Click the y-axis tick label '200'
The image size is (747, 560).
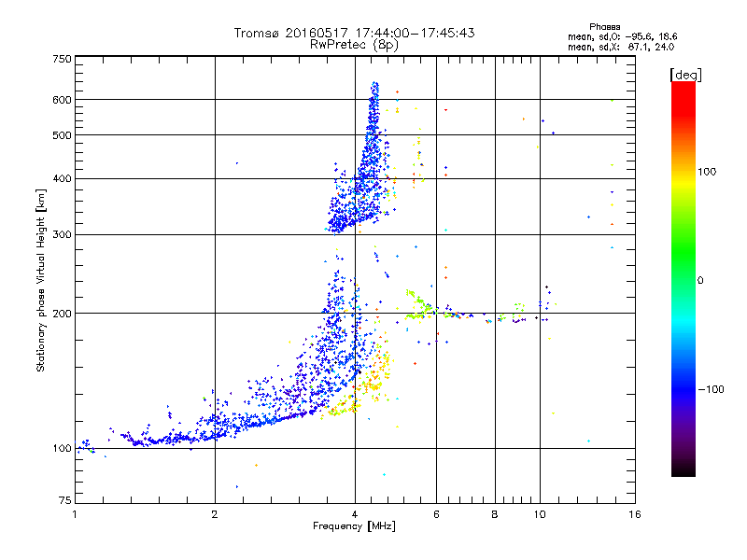[63, 314]
